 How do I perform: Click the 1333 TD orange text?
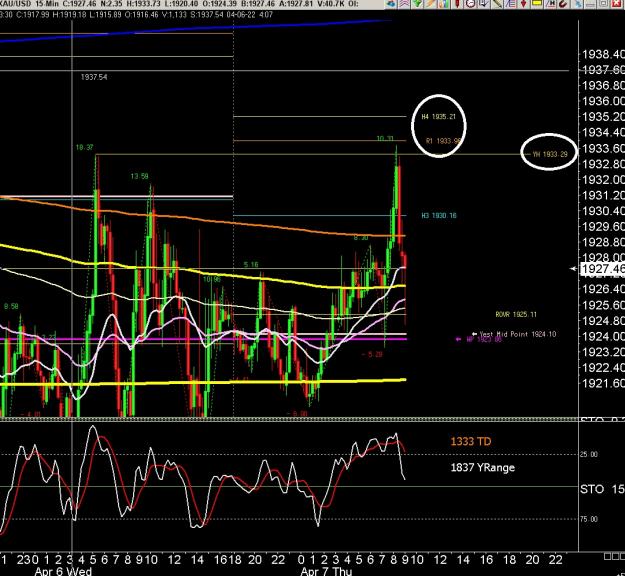click(x=471, y=441)
